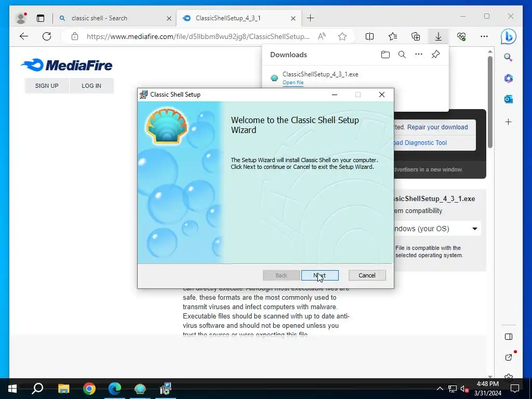Image resolution: width=532 pixels, height=399 pixels.
Task: Open the Diagnostic Tool link
Action: click(x=420, y=143)
